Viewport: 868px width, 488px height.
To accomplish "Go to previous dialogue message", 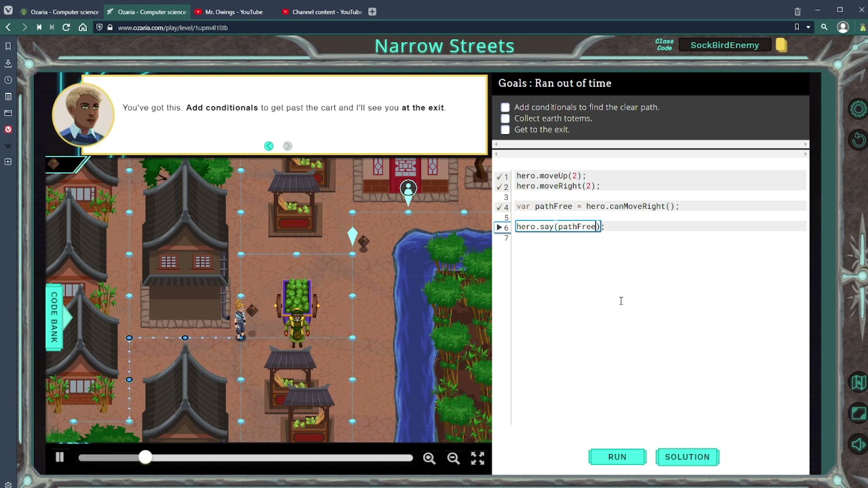I will click(x=269, y=146).
